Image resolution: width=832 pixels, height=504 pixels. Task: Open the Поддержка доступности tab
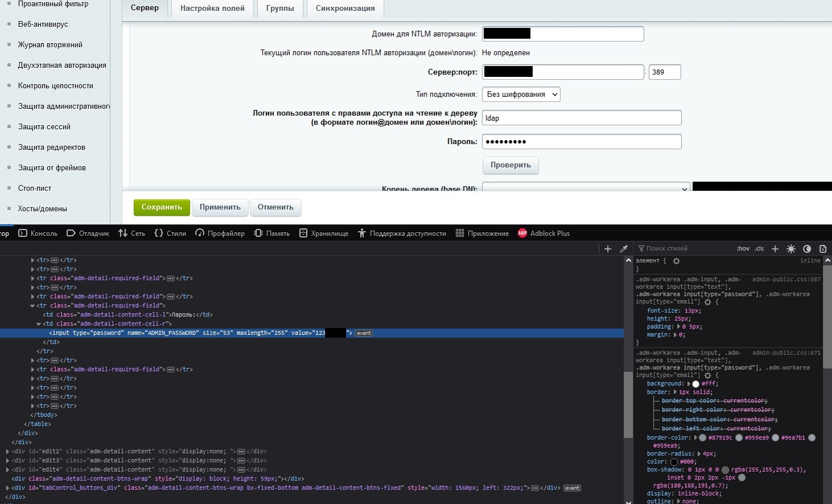pos(402,233)
